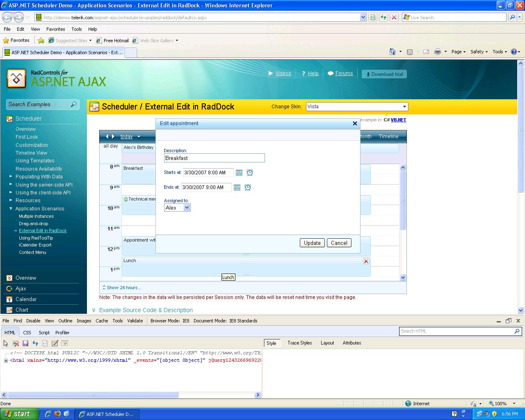Open the Ends at calendar picker
The height and width of the screenshot is (420, 525).
237,187
